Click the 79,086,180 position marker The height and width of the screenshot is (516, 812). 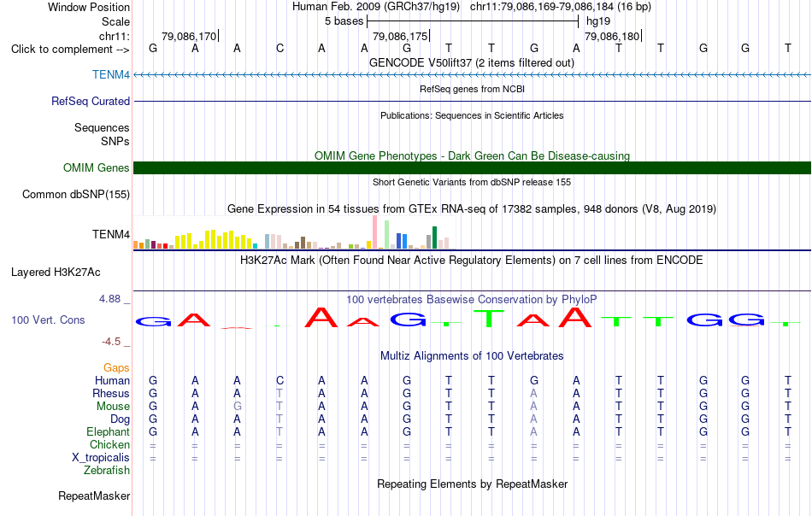612,36
